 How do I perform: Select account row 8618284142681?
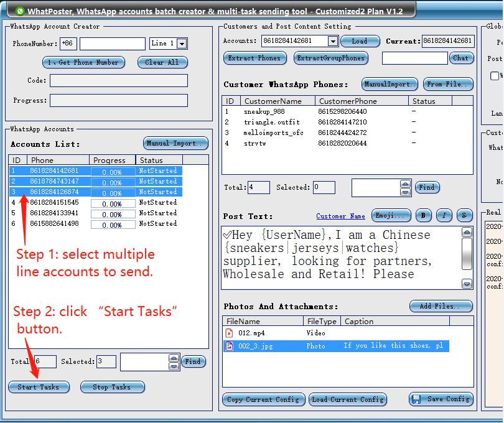(x=96, y=170)
